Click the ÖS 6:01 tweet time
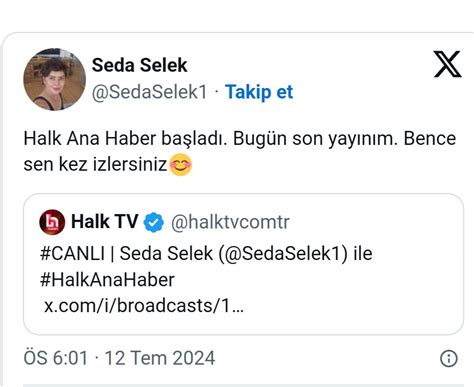Viewport: 474px width, 387px height. pos(56,358)
